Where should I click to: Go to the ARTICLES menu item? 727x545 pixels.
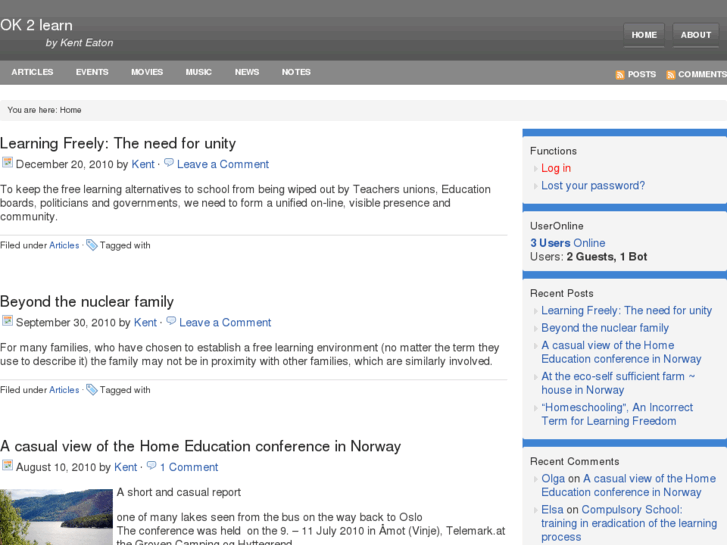pos(32,72)
